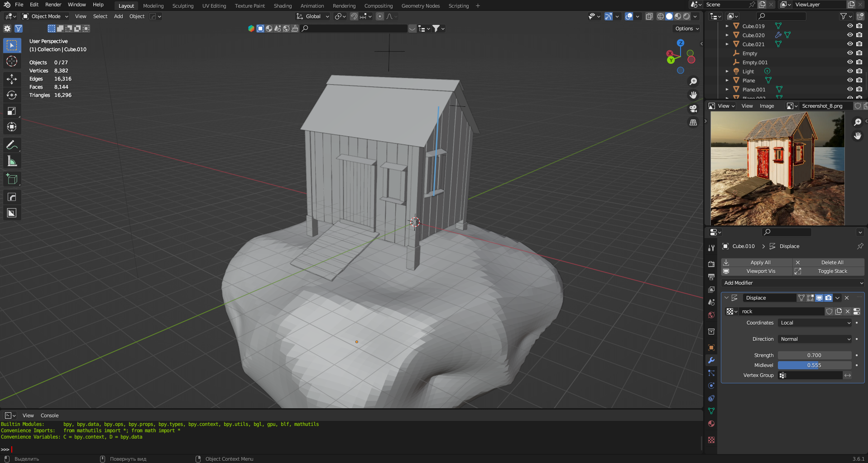This screenshot has width=868, height=463.
Task: Select the Move tool in toolbar
Action: click(x=12, y=79)
